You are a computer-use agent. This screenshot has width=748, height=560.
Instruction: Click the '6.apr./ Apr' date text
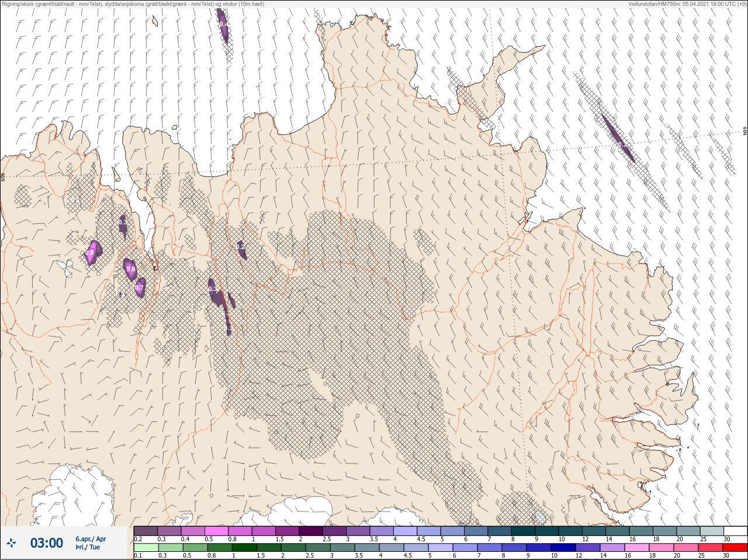pyautogui.click(x=91, y=539)
